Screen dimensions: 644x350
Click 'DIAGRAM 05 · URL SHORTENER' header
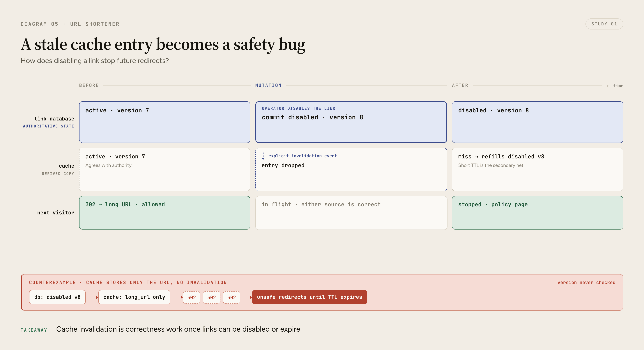(70, 24)
